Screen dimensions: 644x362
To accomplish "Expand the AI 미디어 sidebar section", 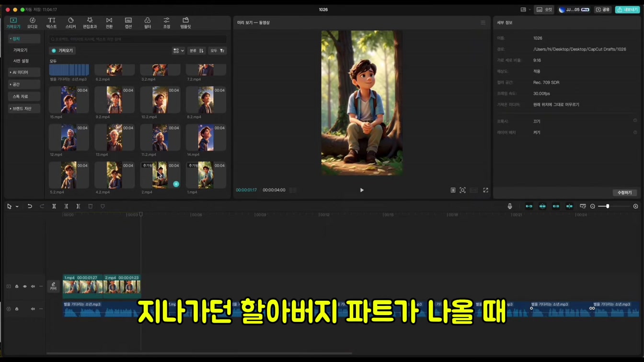I will (x=23, y=72).
